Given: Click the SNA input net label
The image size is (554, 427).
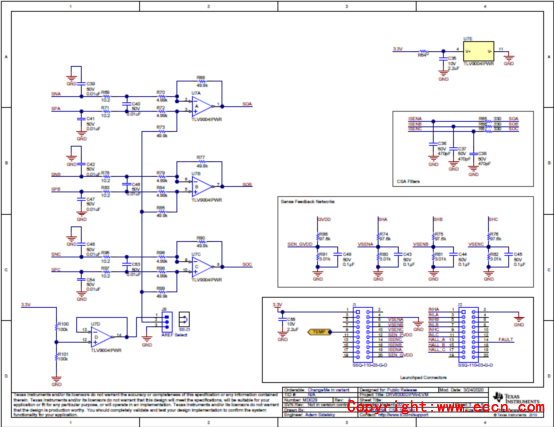Looking at the screenshot, I should click(x=56, y=94).
